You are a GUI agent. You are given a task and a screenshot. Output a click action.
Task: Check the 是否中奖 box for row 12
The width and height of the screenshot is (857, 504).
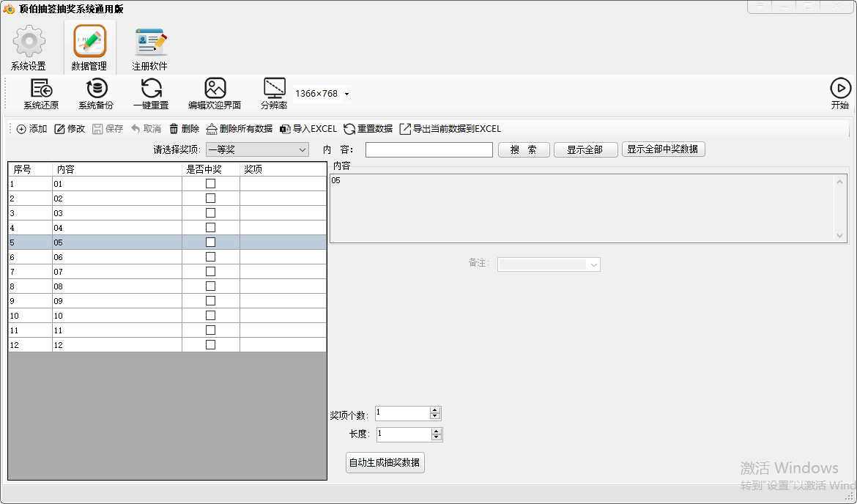point(210,345)
